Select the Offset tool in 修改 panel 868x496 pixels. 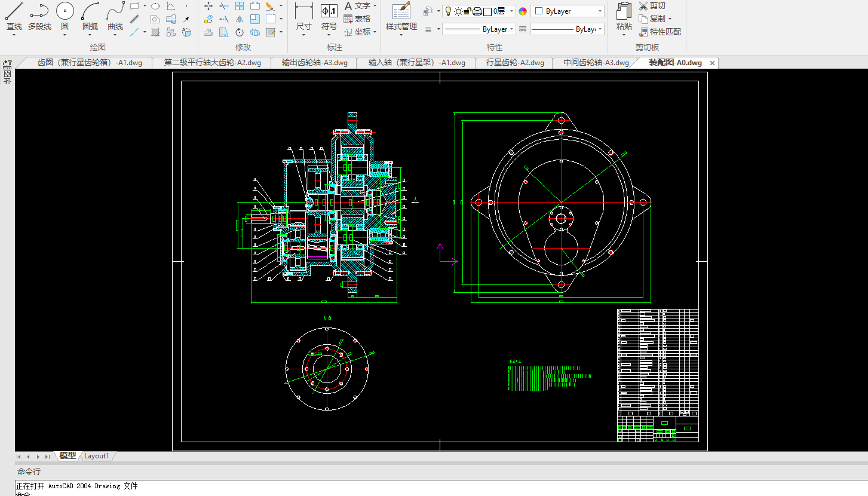(x=208, y=32)
